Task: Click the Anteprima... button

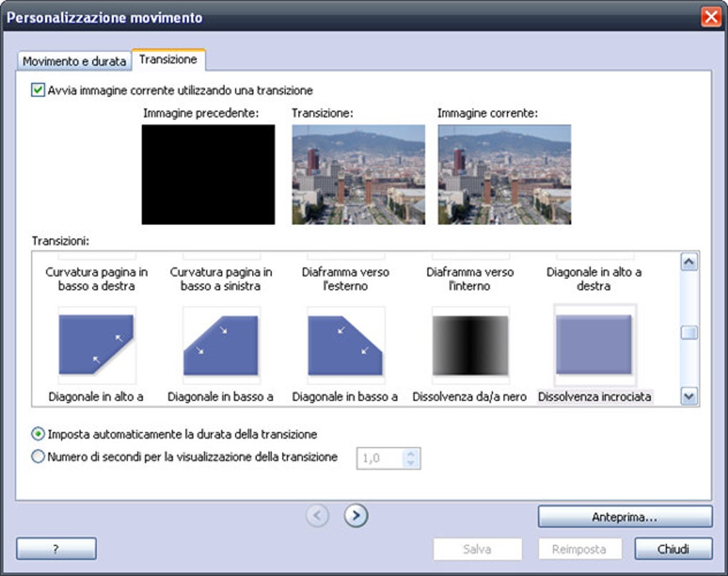Action: coord(625,517)
